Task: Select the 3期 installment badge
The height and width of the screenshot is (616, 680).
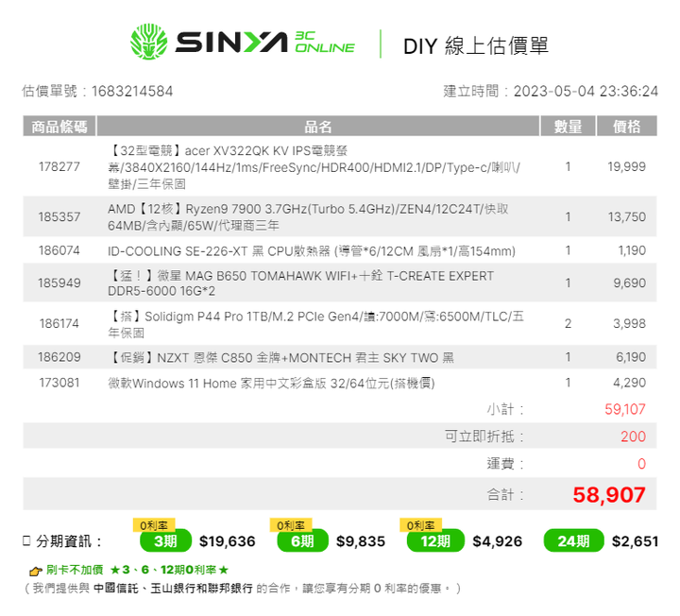Action: pyautogui.click(x=165, y=541)
